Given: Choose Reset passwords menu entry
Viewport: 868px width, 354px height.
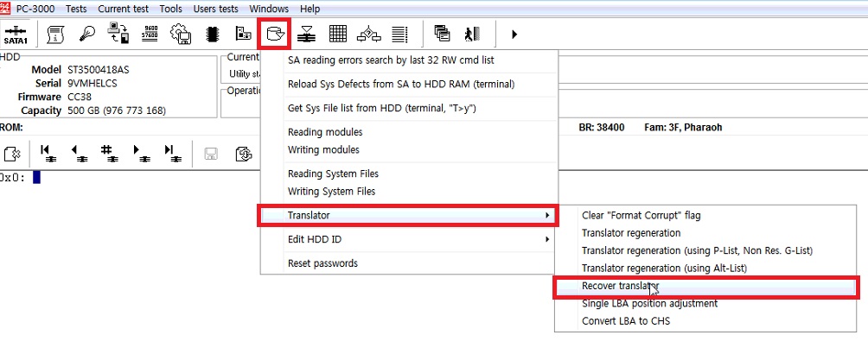Looking at the screenshot, I should (x=409, y=263).
